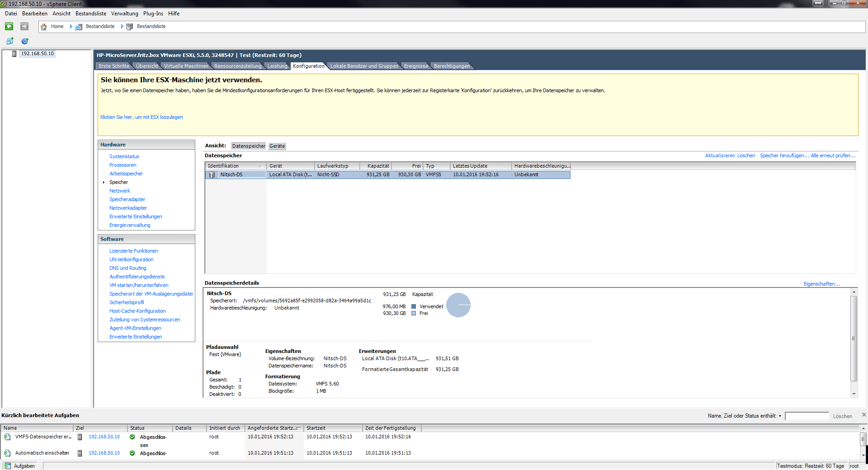Open DNS und Routing settings
Screen dimensions: 868x470
tap(128, 268)
